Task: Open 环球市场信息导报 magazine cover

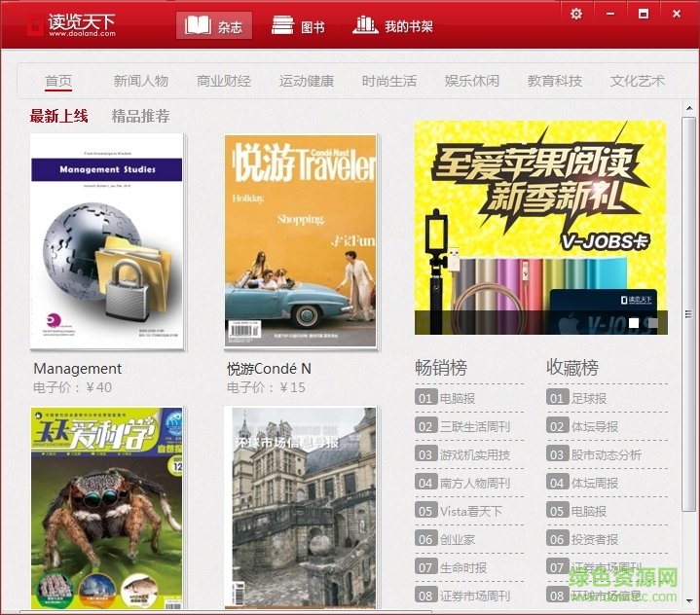Action: 301,508
